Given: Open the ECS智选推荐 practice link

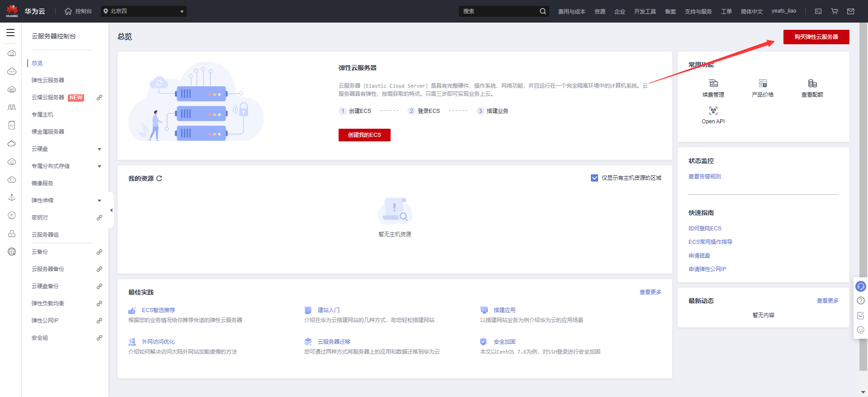Looking at the screenshot, I should [x=158, y=310].
